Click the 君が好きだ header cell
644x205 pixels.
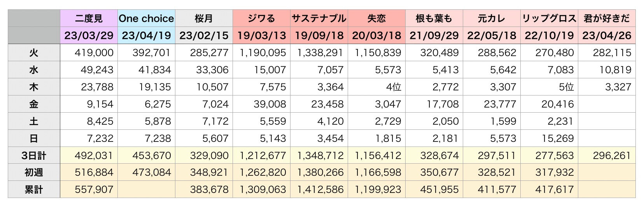(x=607, y=18)
